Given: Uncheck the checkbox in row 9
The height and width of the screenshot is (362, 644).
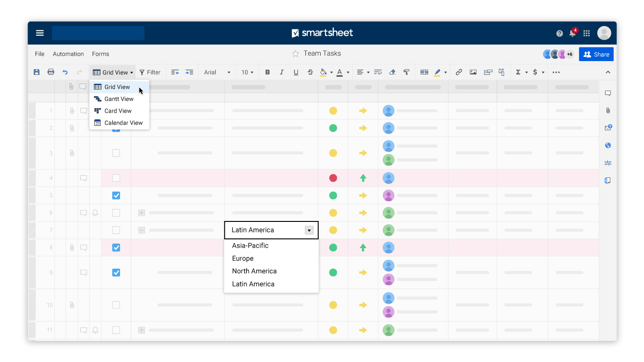Looking at the screenshot, I should tap(116, 272).
